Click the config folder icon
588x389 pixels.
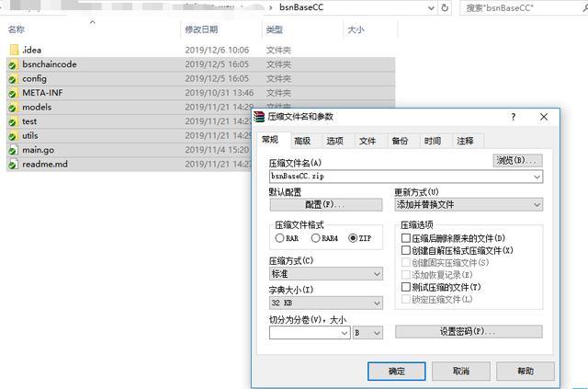point(13,78)
